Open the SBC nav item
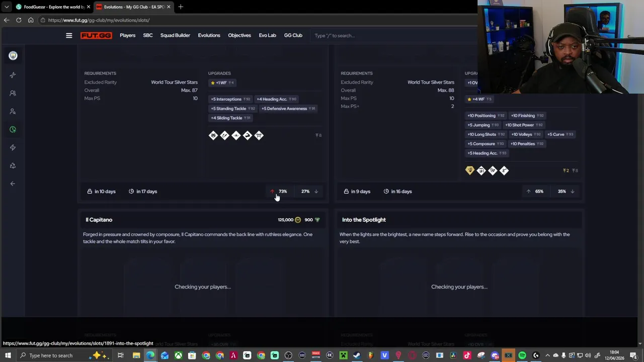The image size is (644, 362). (148, 35)
